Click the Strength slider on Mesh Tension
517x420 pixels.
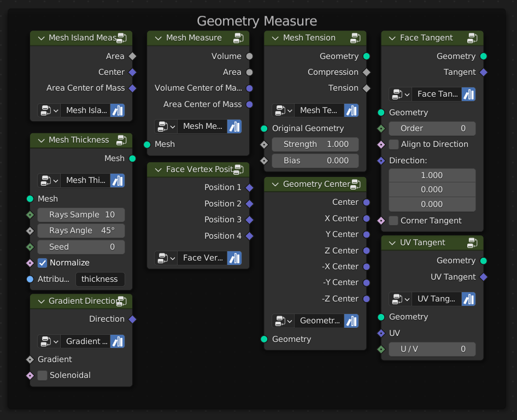315,144
